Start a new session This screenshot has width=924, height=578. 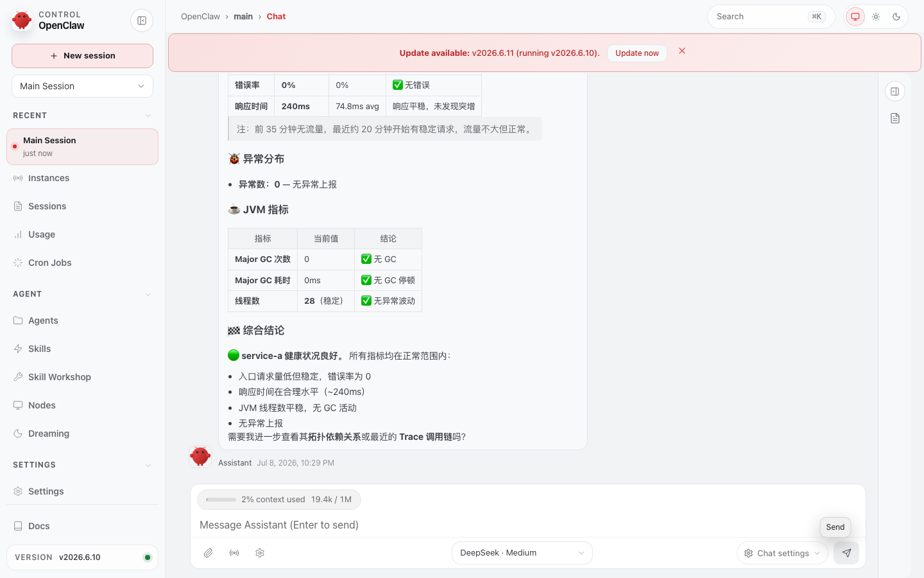(x=82, y=56)
